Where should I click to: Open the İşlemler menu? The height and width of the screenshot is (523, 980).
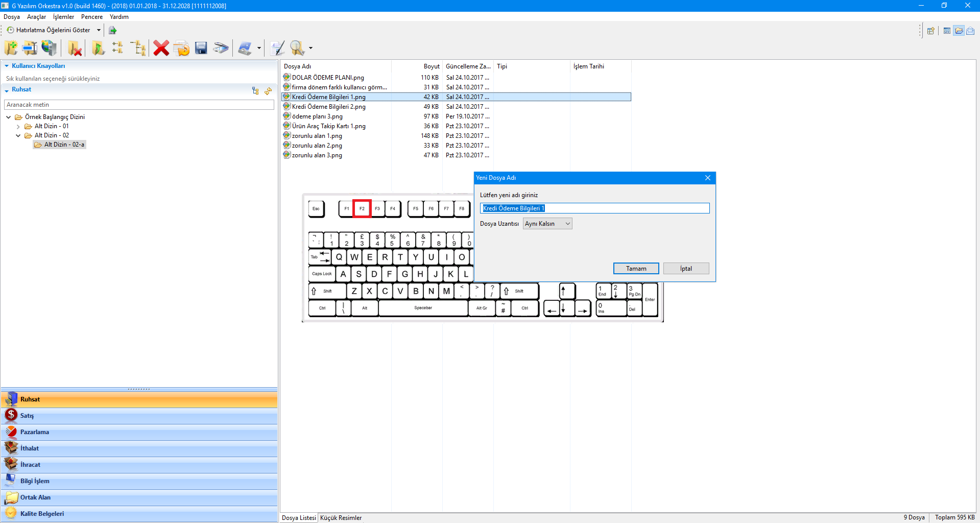[x=63, y=17]
